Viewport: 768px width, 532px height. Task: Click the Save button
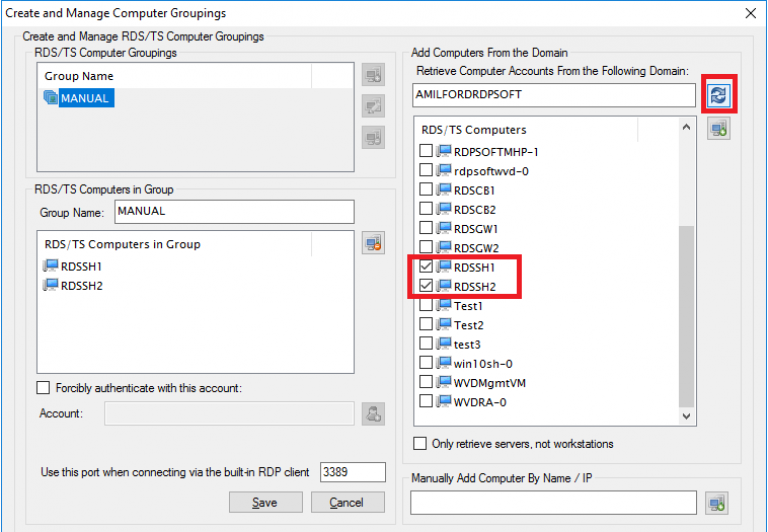pyautogui.click(x=265, y=503)
